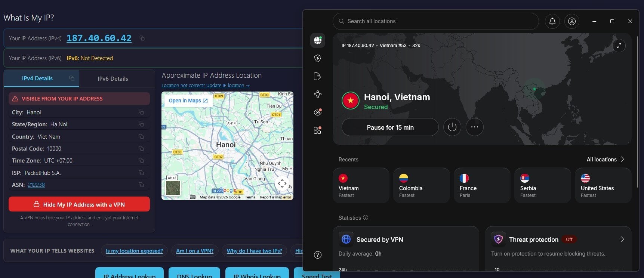Viewport: 644px width, 278px height.
Task: Switch to IPv6 Details tab
Action: 113,78
